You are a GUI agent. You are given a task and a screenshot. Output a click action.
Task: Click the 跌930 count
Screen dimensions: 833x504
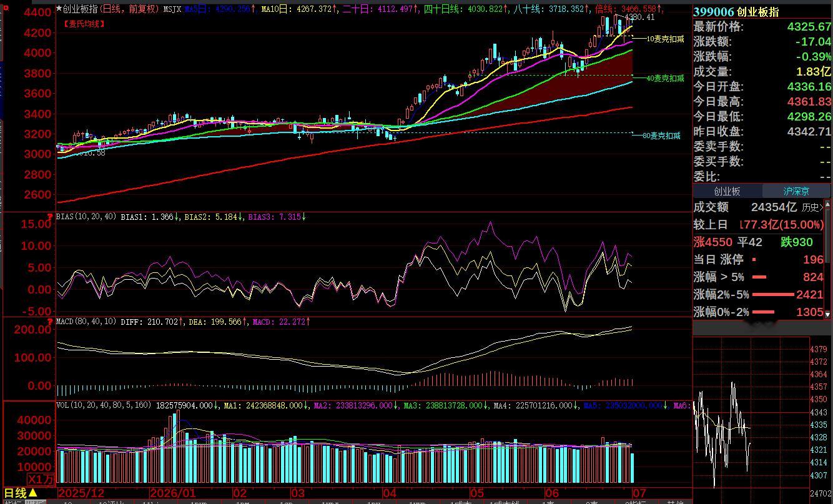click(x=797, y=242)
